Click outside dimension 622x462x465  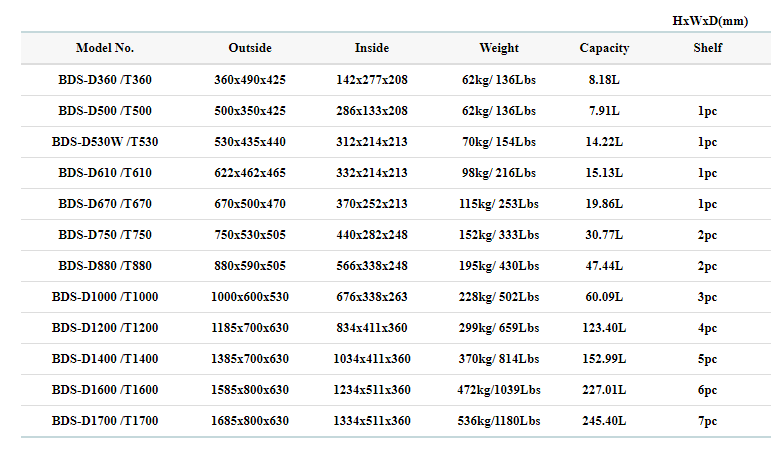click(x=249, y=173)
